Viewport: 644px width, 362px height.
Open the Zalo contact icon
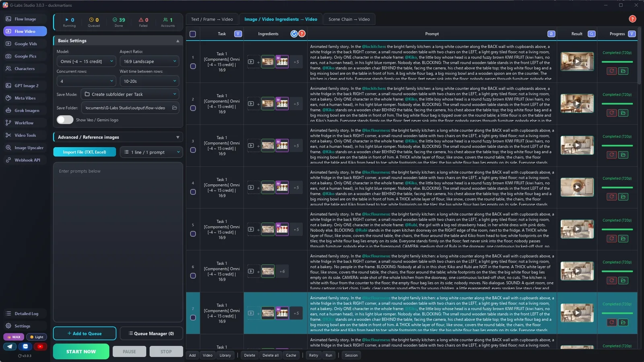click(25, 346)
